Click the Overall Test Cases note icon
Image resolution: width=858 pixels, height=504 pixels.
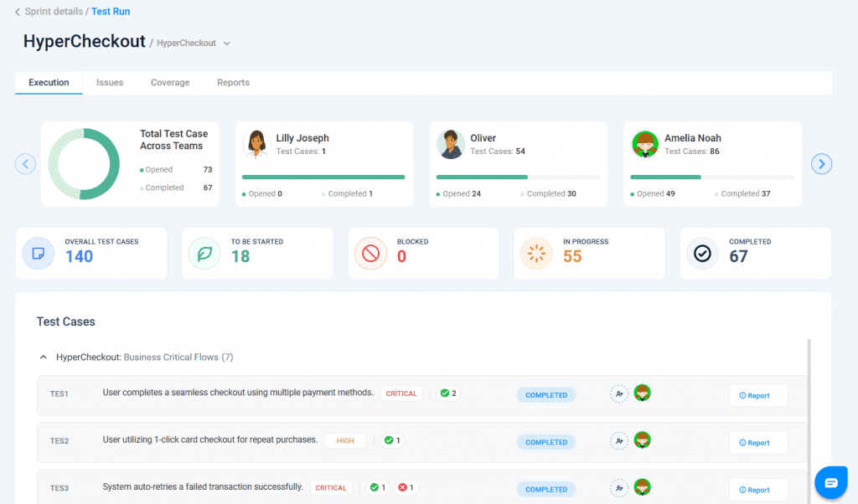click(x=39, y=253)
